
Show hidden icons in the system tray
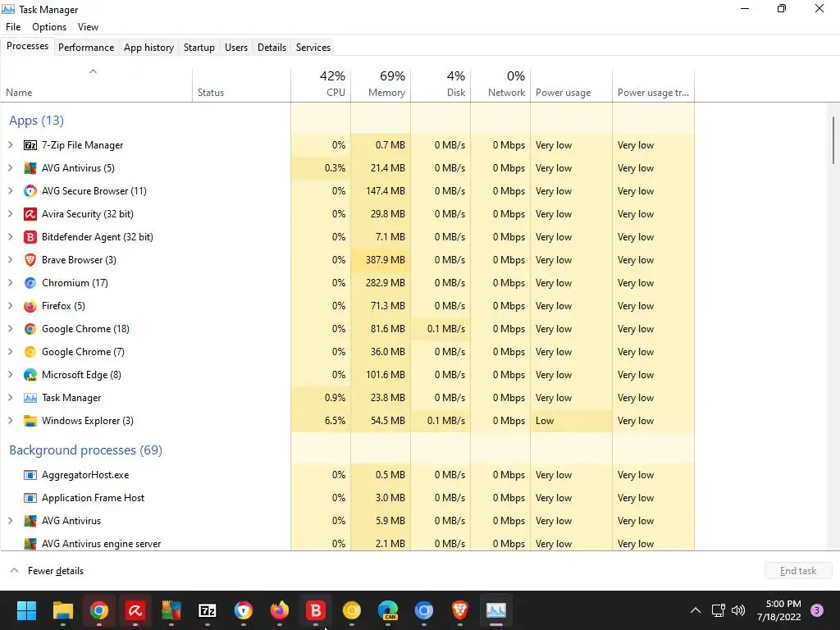[x=696, y=610]
